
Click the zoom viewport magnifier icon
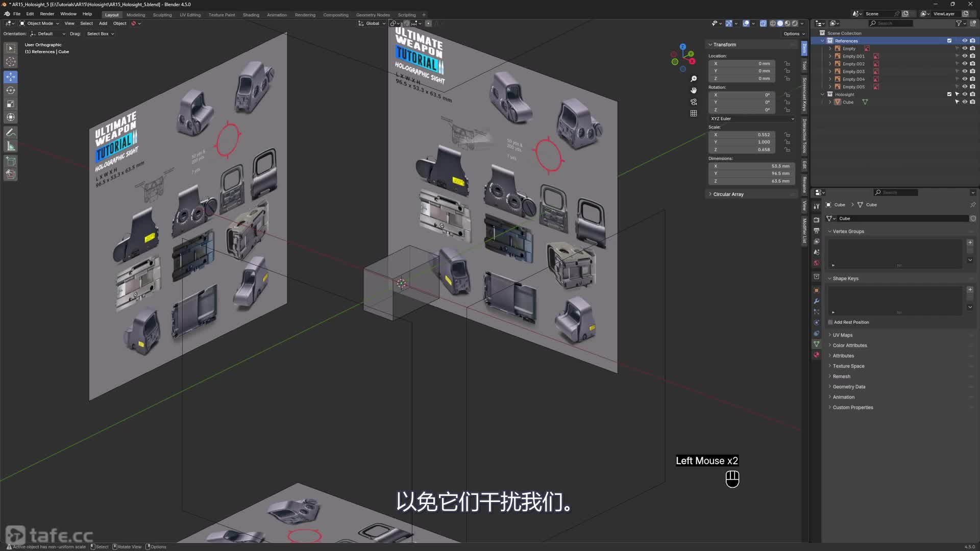coord(694,79)
